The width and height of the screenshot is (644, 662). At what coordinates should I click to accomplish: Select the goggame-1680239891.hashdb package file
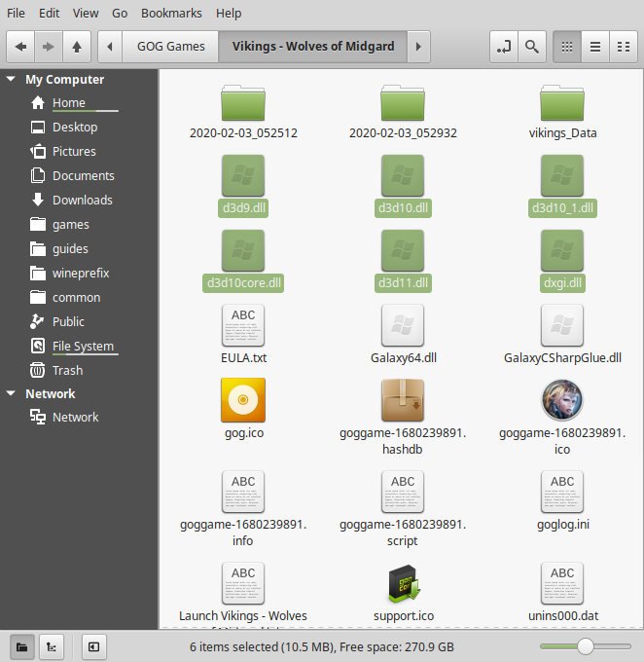[x=403, y=417]
